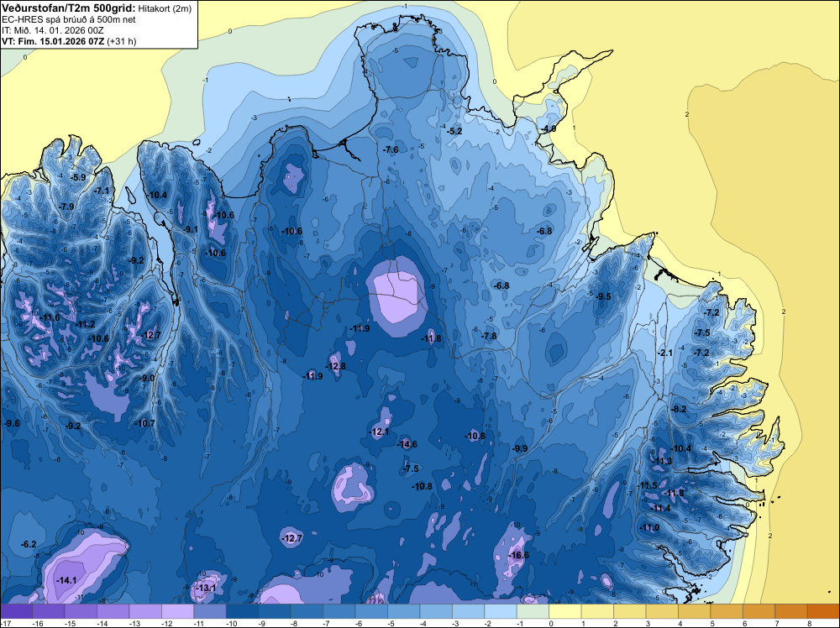Image resolution: width=840 pixels, height=628 pixels.
Task: Select the -9.1 temperature label
Action: coord(190,230)
